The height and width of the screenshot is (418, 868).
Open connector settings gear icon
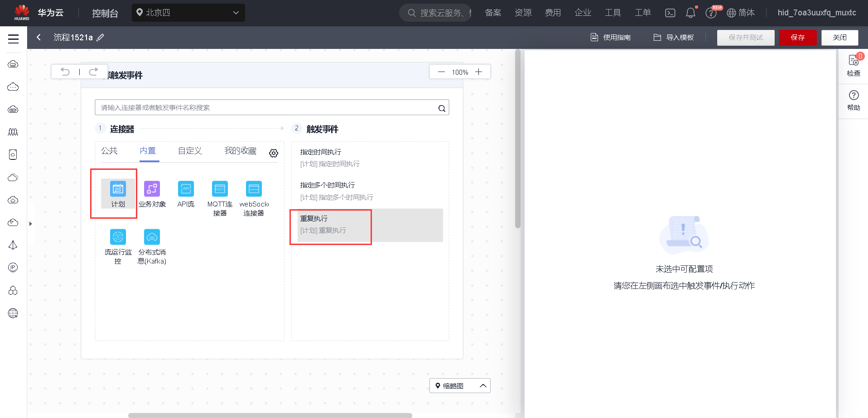[274, 153]
